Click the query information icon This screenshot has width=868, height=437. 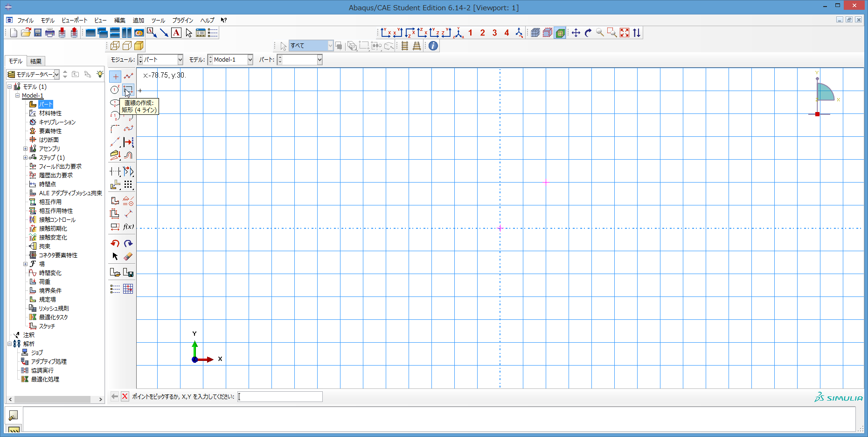click(x=433, y=46)
